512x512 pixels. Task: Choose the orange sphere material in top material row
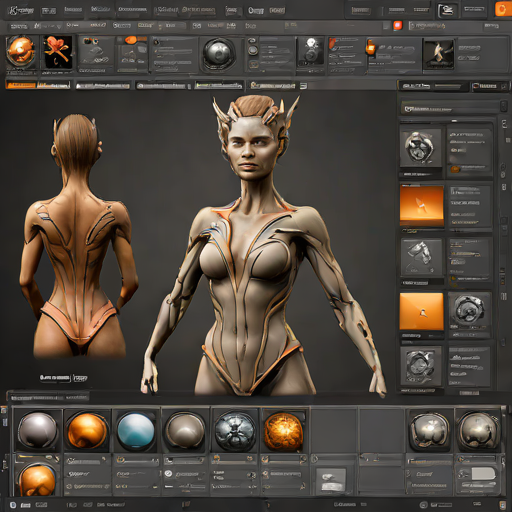point(87,431)
